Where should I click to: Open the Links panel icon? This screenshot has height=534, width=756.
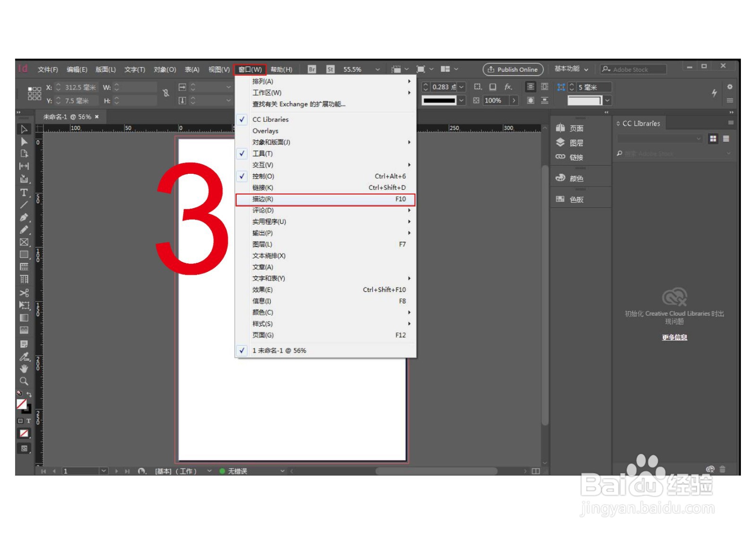pyautogui.click(x=560, y=157)
